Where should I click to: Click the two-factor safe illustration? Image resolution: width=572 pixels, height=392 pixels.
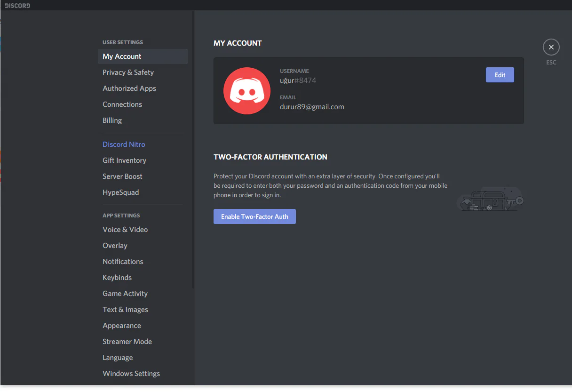pyautogui.click(x=490, y=199)
